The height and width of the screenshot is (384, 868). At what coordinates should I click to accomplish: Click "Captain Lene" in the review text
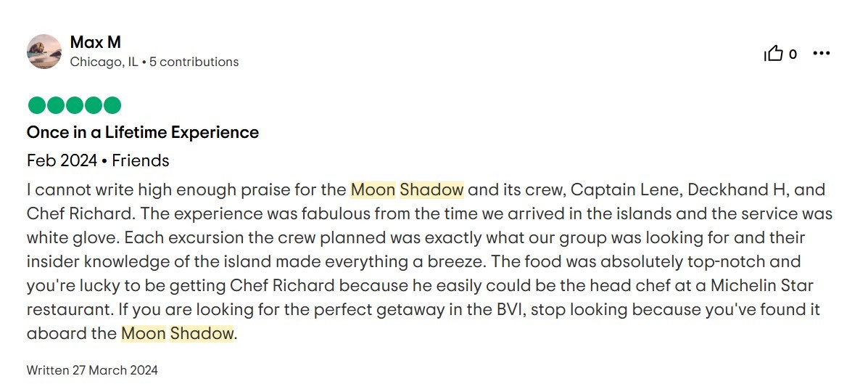click(x=625, y=190)
